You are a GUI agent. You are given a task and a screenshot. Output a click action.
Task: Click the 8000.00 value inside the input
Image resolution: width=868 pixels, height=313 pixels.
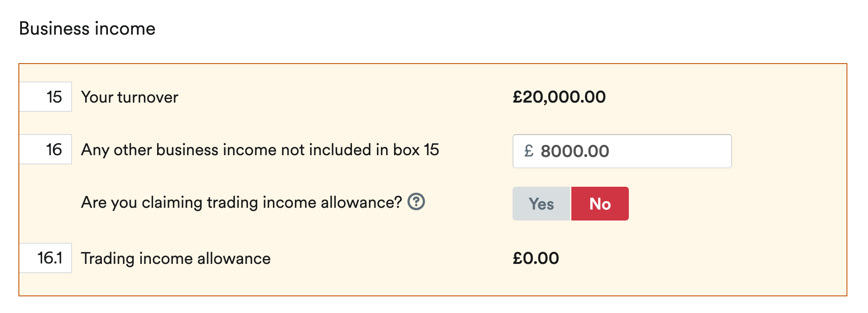point(575,151)
